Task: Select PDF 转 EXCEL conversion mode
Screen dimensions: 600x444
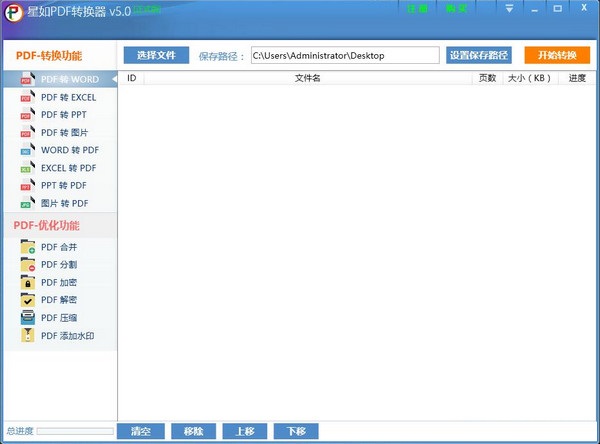Action: pos(60,97)
